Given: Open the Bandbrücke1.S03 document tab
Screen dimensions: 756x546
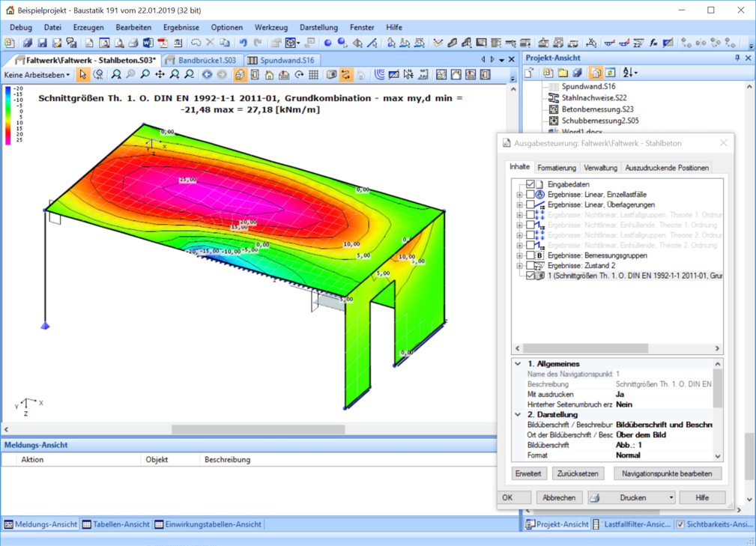Looking at the screenshot, I should (x=202, y=60).
